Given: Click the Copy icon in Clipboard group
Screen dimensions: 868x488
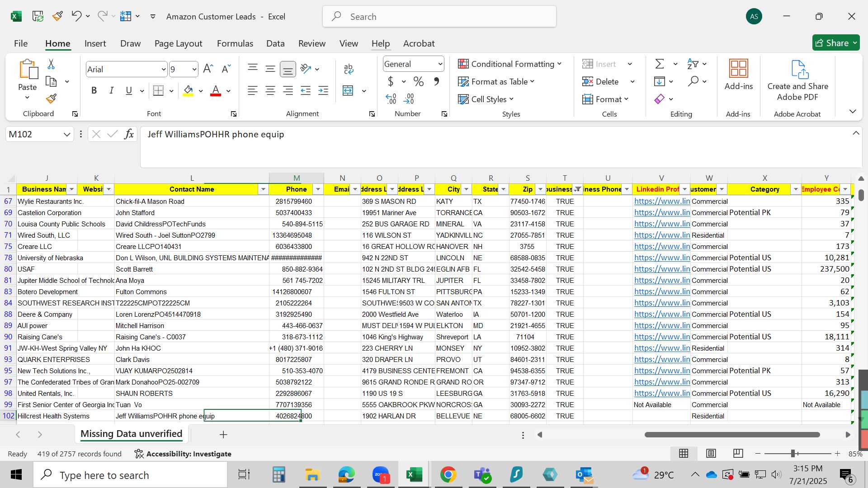Looking at the screenshot, I should (x=51, y=81).
